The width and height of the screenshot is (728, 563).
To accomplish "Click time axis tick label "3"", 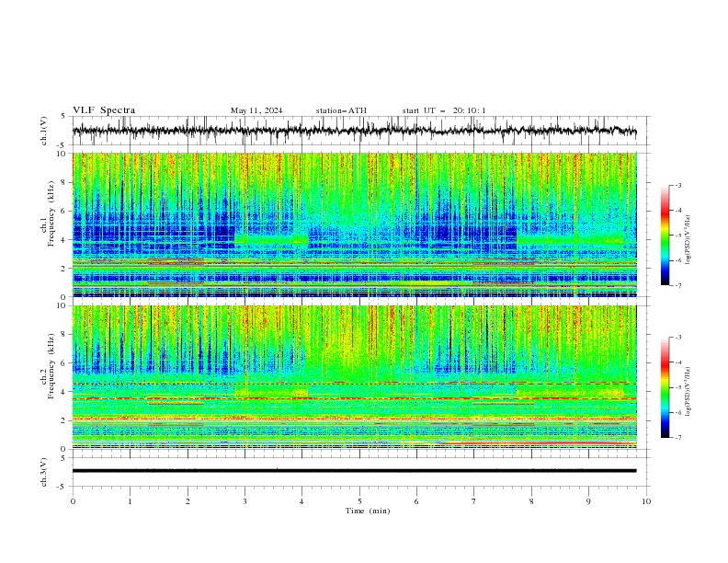I will click(245, 501).
